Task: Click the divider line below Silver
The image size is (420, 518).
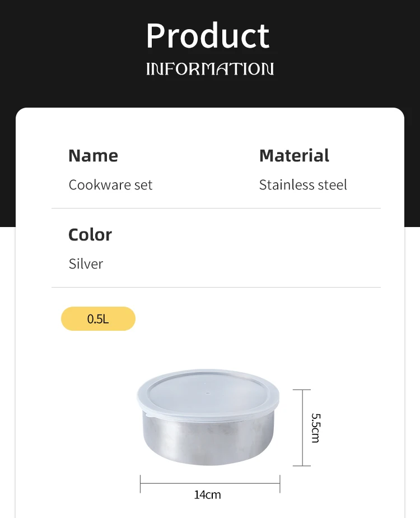Action: pos(216,288)
